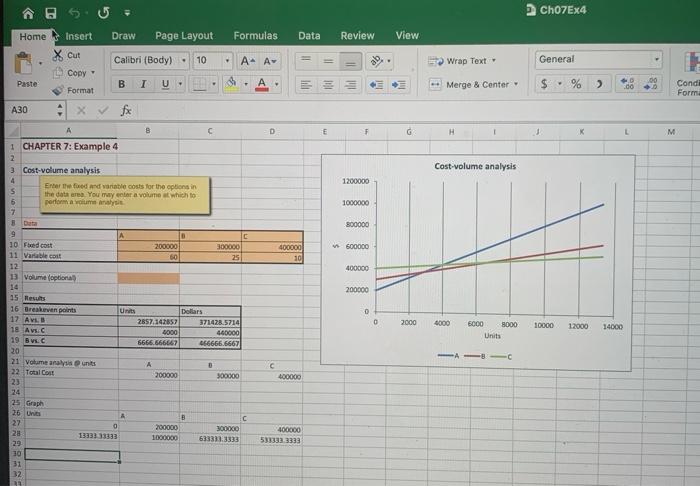
Task: Expand Merge & Center options arrow
Action: 516,84
